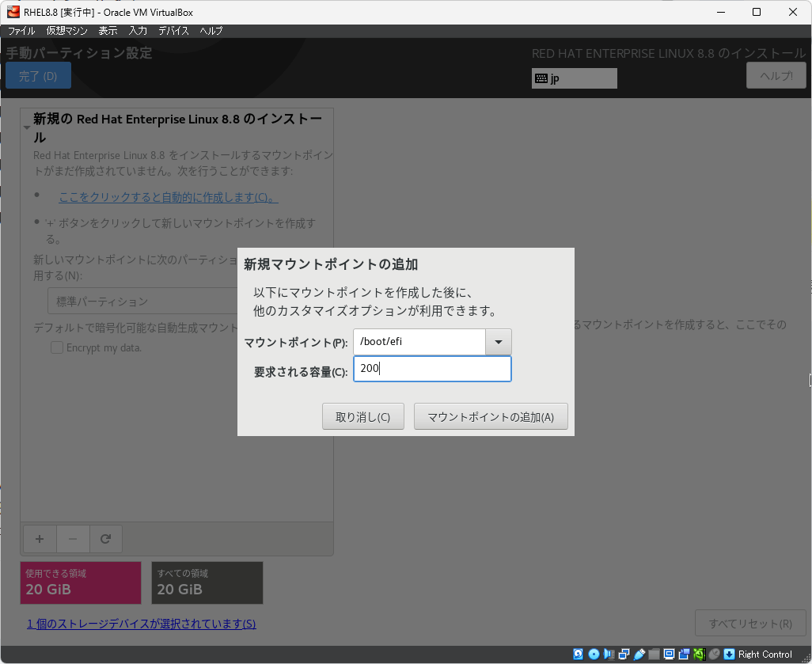Click the plus button to add mount point

coord(40,539)
